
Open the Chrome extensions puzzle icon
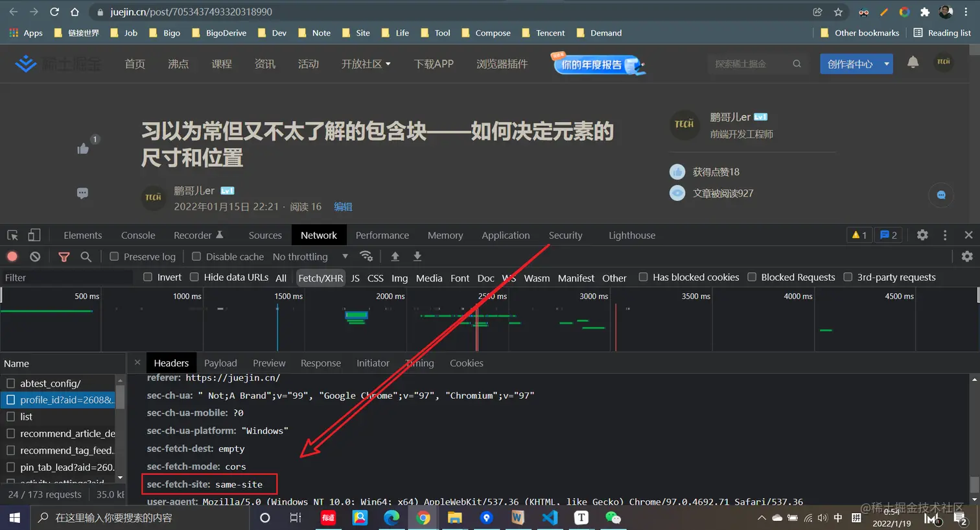(925, 12)
